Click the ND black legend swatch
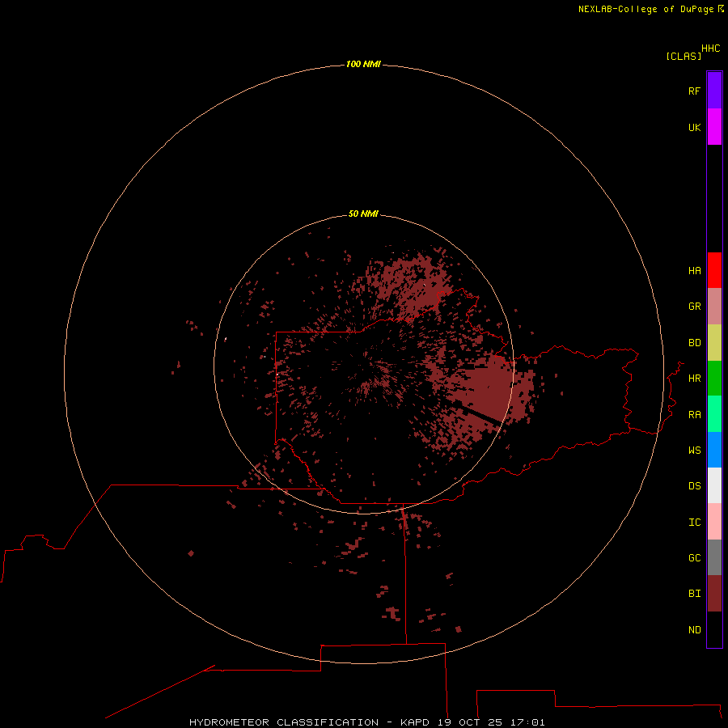This screenshot has width=728, height=728. tap(714, 629)
